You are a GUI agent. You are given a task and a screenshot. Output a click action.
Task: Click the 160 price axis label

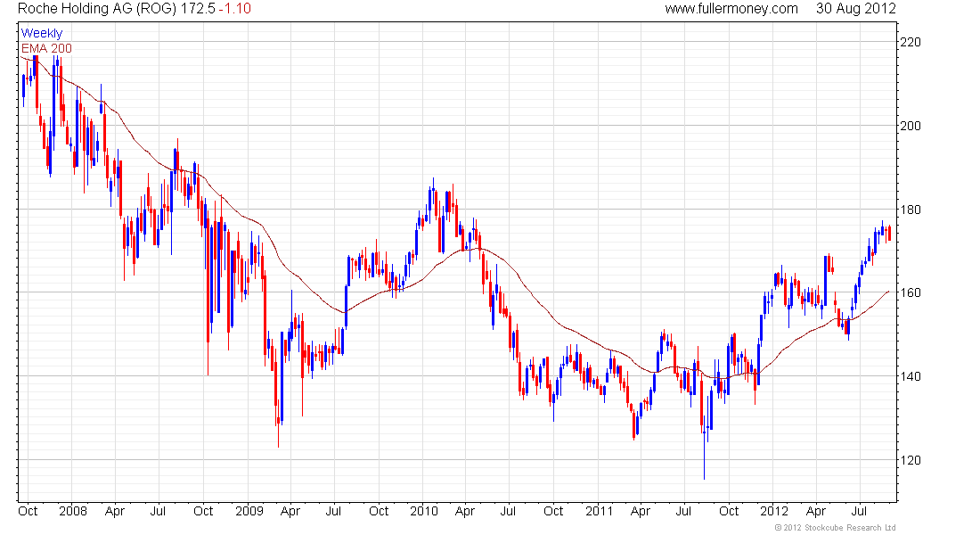[x=910, y=292]
